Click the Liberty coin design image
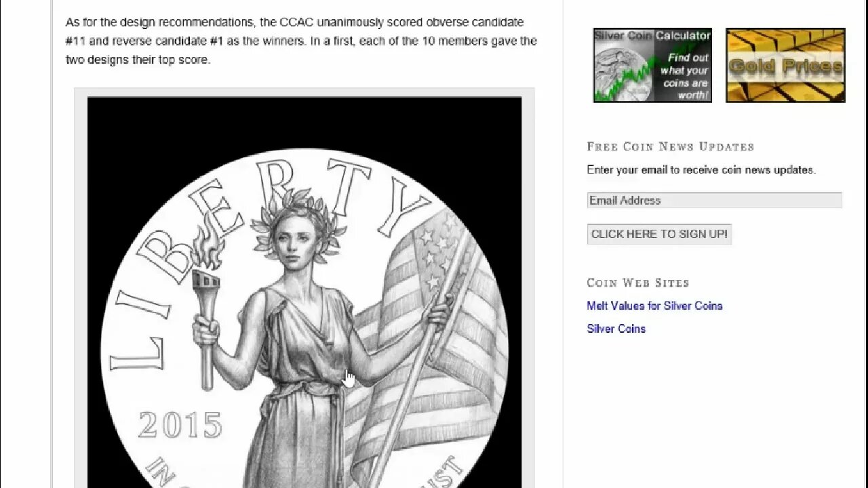This screenshot has height=488, width=868. (x=304, y=292)
